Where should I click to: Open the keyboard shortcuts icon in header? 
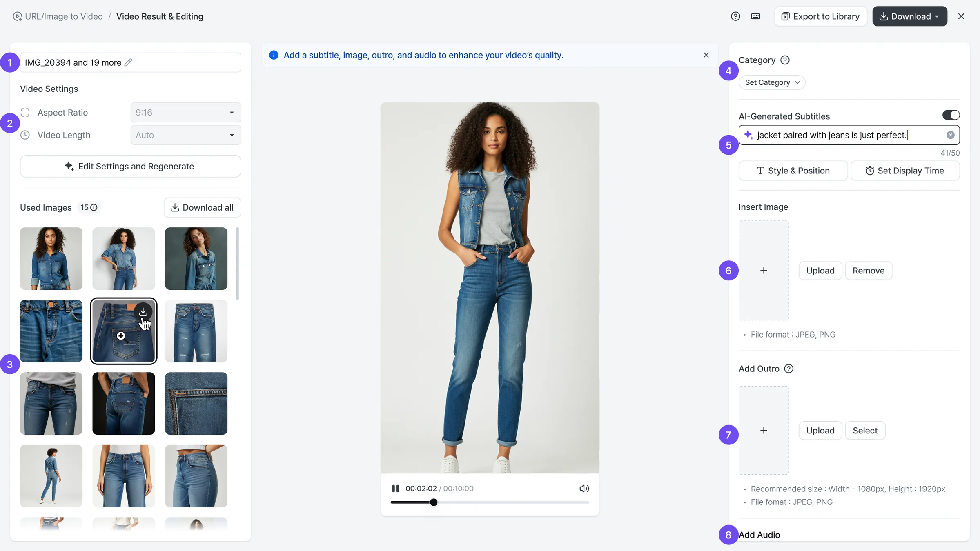[x=755, y=16]
